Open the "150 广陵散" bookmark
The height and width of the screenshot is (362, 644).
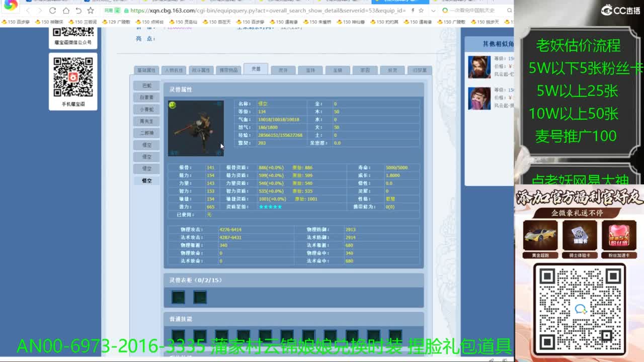[451, 22]
